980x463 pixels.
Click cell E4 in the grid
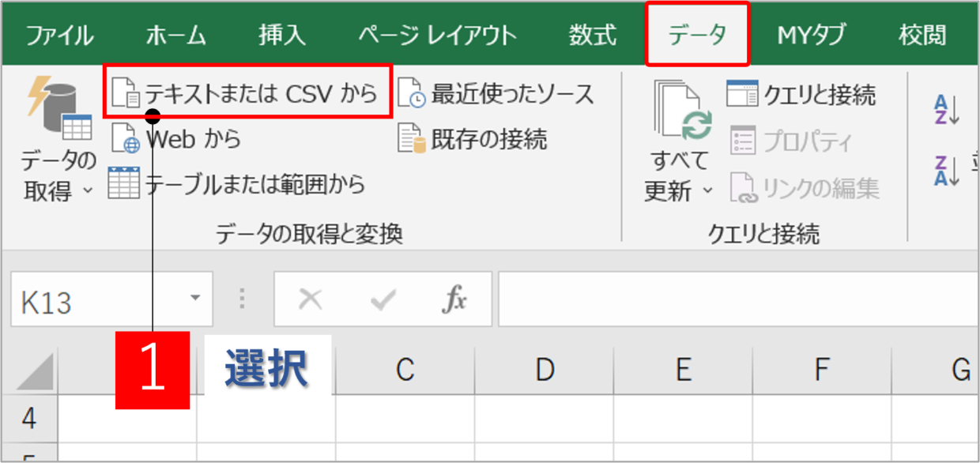pos(683,418)
